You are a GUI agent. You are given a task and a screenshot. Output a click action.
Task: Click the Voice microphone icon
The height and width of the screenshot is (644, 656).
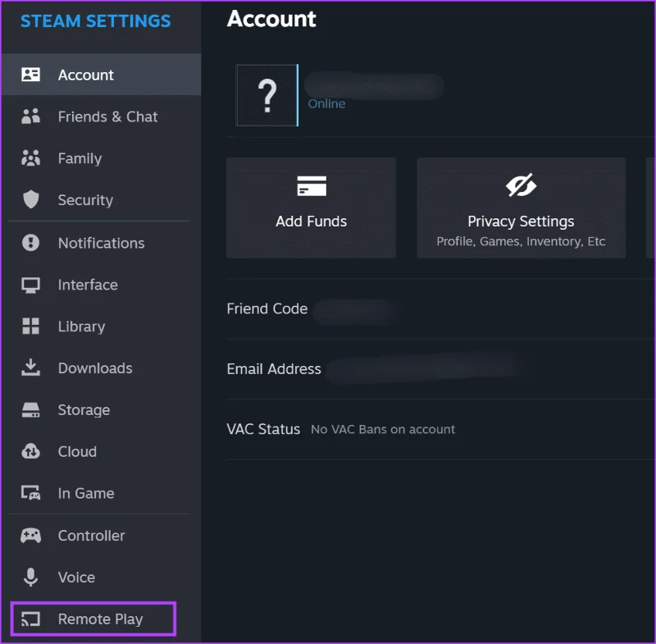tap(30, 577)
